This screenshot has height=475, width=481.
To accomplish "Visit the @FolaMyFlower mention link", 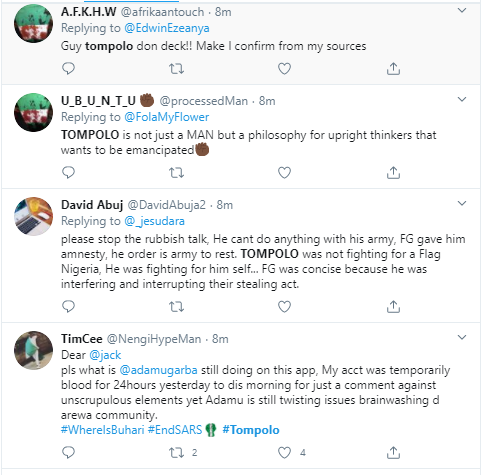I will pyautogui.click(x=167, y=117).
